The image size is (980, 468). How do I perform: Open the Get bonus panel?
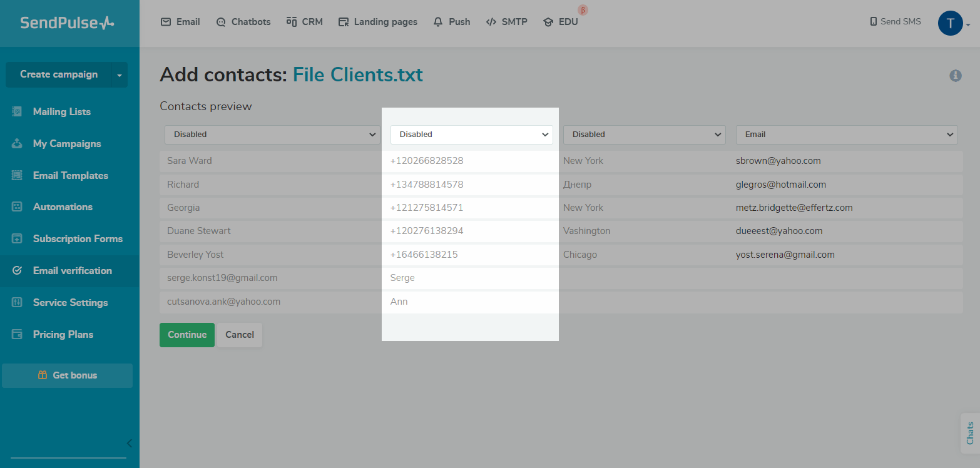[x=67, y=375]
